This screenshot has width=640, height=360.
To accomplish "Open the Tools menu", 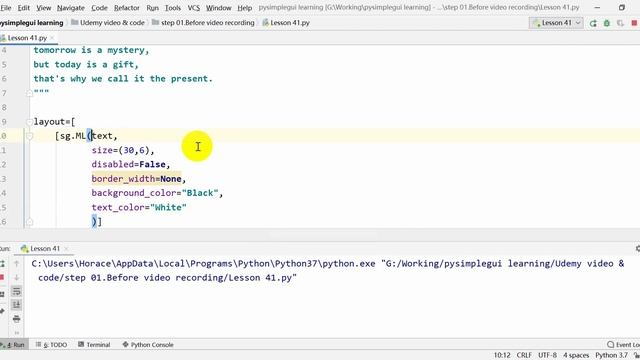I will point(173,8).
